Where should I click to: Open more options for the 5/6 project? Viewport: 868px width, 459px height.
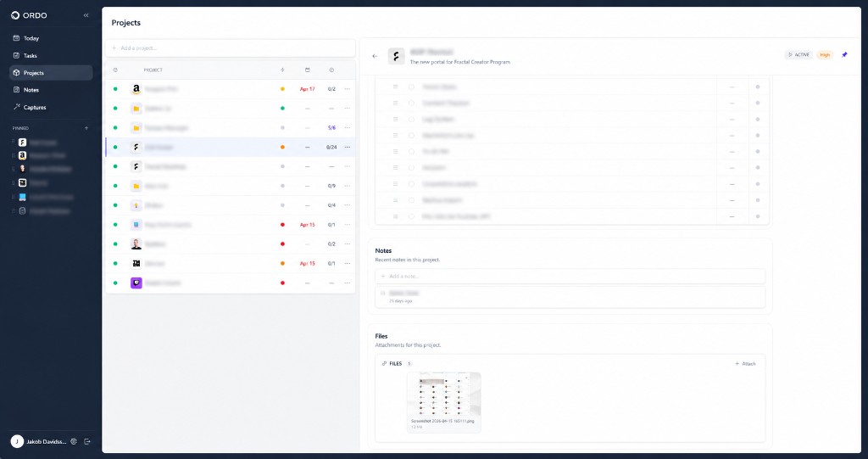tap(347, 127)
